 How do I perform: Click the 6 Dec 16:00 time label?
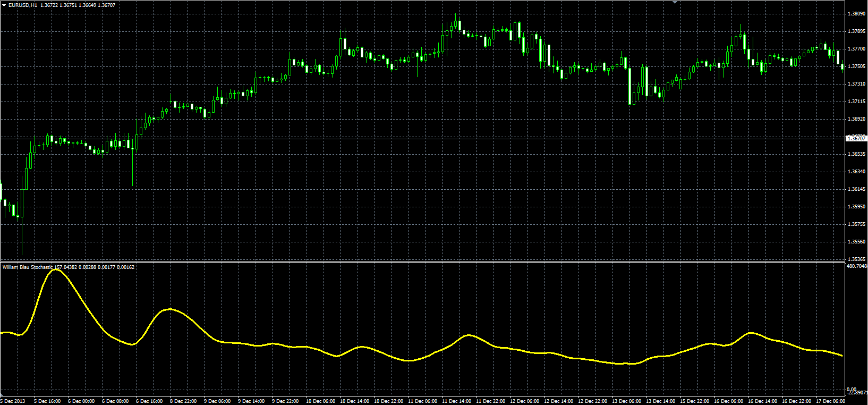(149, 401)
